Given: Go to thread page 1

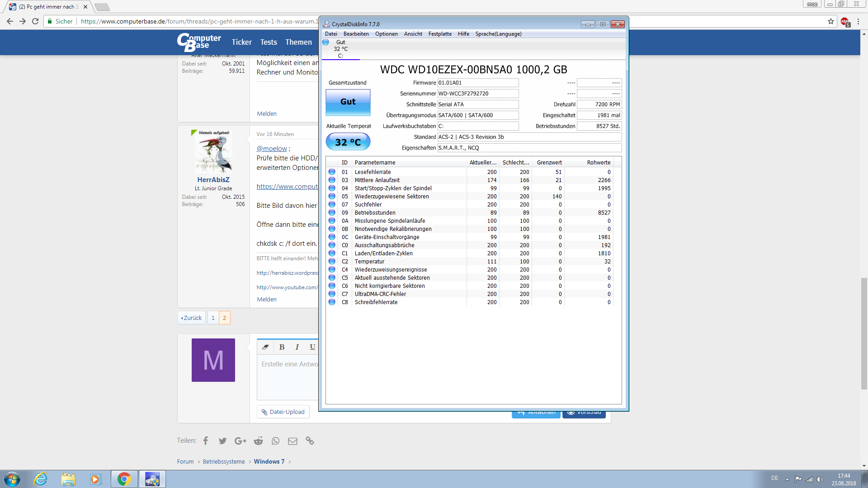Looking at the screenshot, I should (213, 318).
